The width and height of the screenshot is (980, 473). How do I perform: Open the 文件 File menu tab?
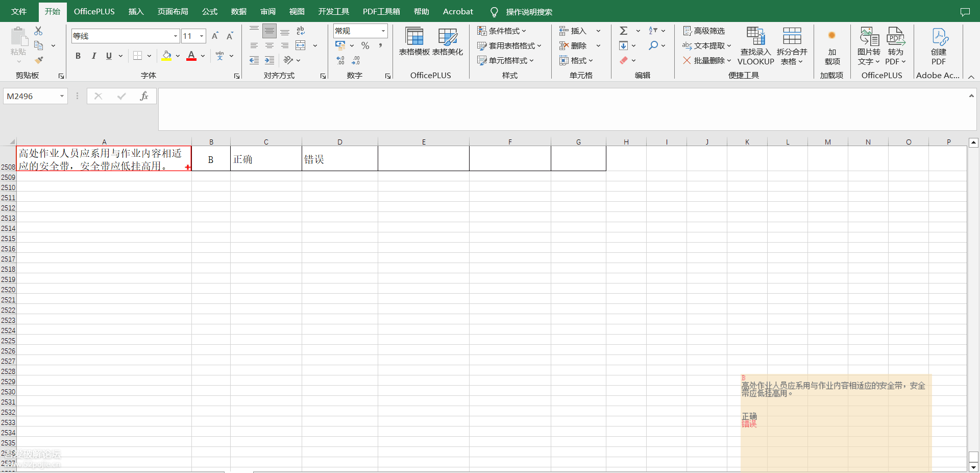click(x=19, y=12)
